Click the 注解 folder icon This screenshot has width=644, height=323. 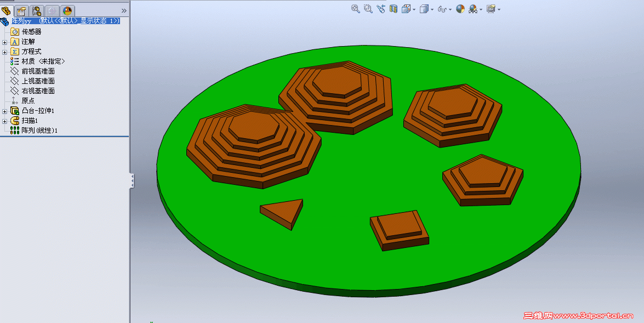coord(15,42)
